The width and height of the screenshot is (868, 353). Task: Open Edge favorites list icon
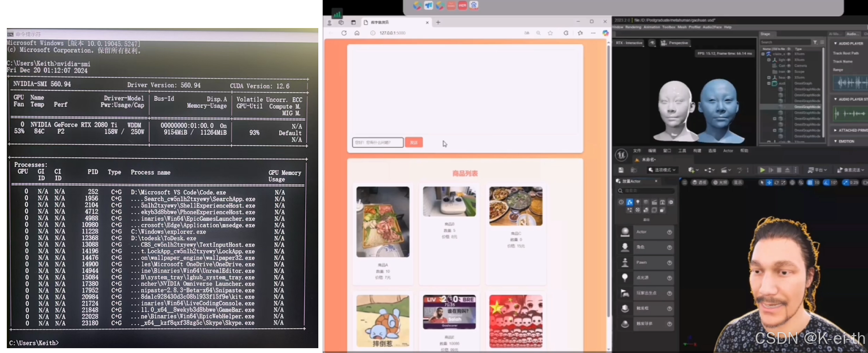(x=580, y=33)
